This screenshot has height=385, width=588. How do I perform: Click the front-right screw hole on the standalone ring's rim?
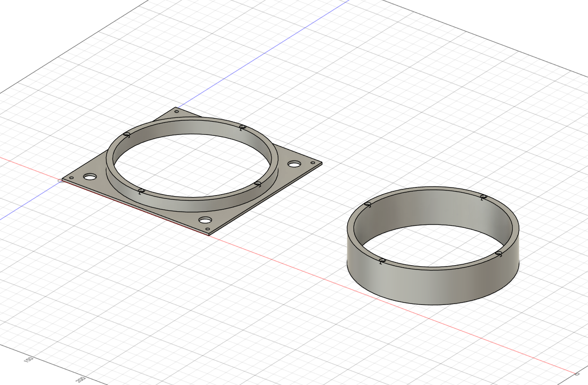(498, 254)
